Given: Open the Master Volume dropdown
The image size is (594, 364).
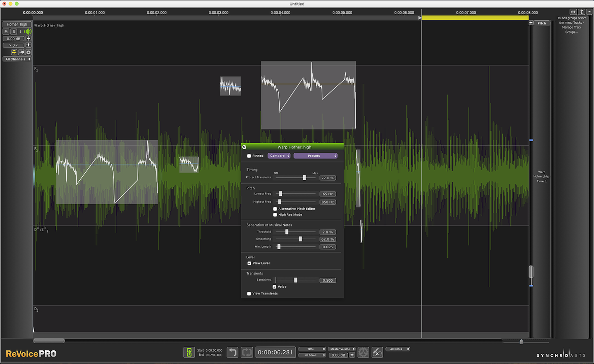Looking at the screenshot, I should [x=342, y=349].
